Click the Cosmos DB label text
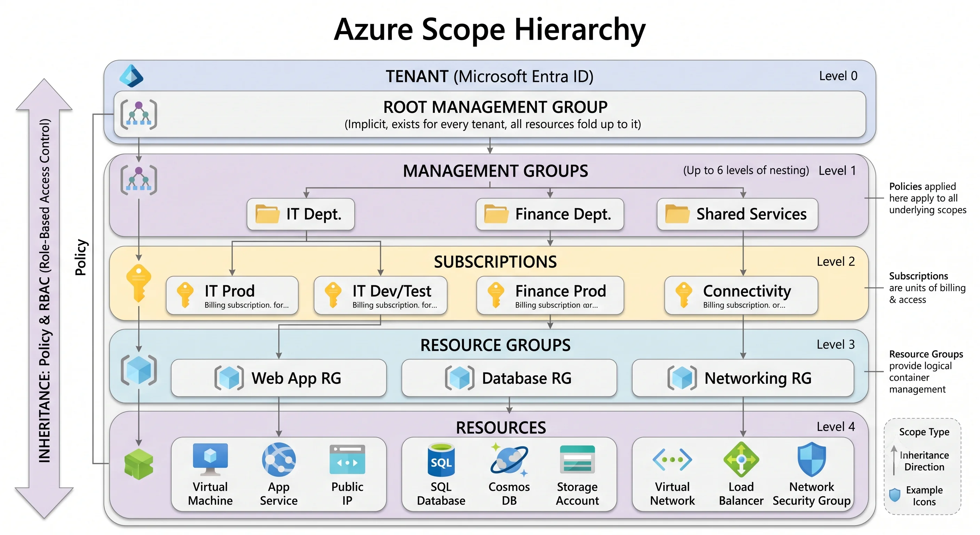This screenshot has height=535, width=980. tap(509, 494)
